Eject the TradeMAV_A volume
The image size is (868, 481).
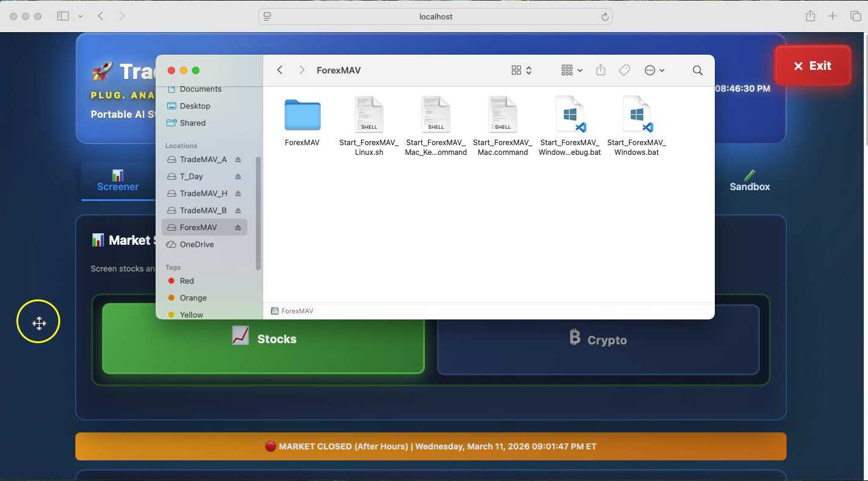[x=238, y=160]
